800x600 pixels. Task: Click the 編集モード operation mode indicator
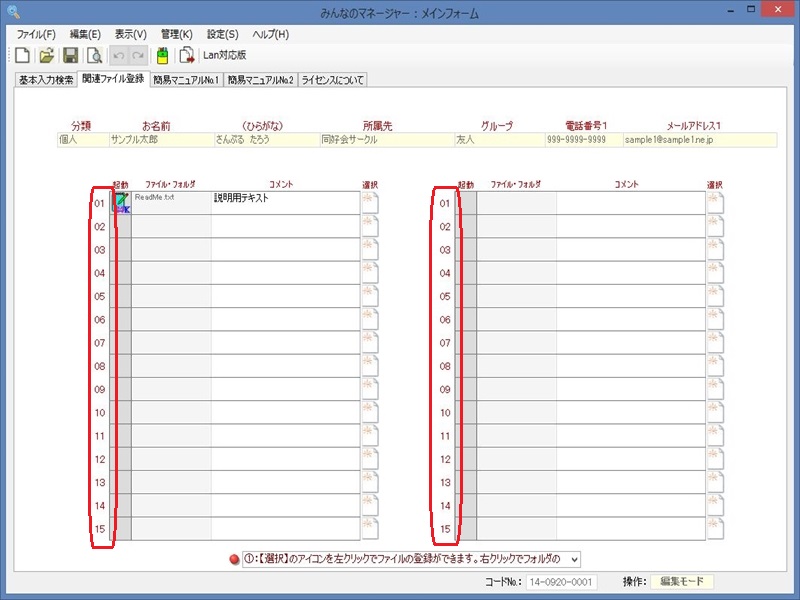682,581
